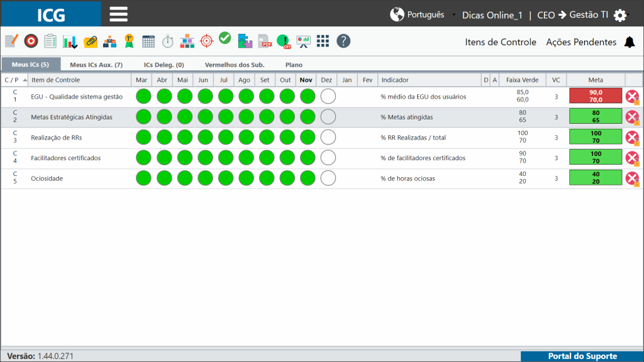The width and height of the screenshot is (644, 362).
Task: Select the Facilitadores certificados item name
Action: click(x=65, y=158)
